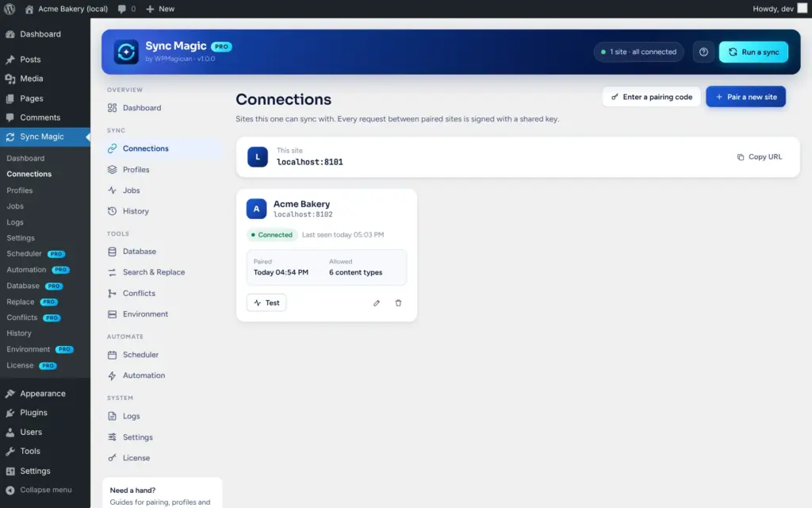Edit the Acme Bakery connection pencil icon
Viewport: 812px width, 508px height.
tap(377, 302)
